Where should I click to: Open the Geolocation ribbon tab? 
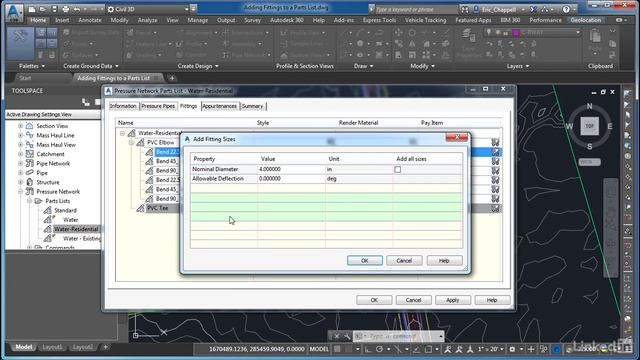pyautogui.click(x=586, y=20)
